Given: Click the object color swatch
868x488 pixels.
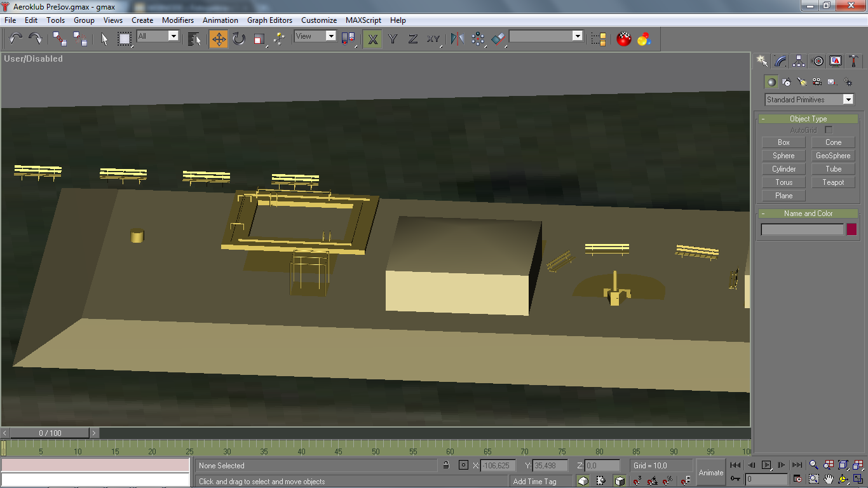Looking at the screenshot, I should click(851, 229).
